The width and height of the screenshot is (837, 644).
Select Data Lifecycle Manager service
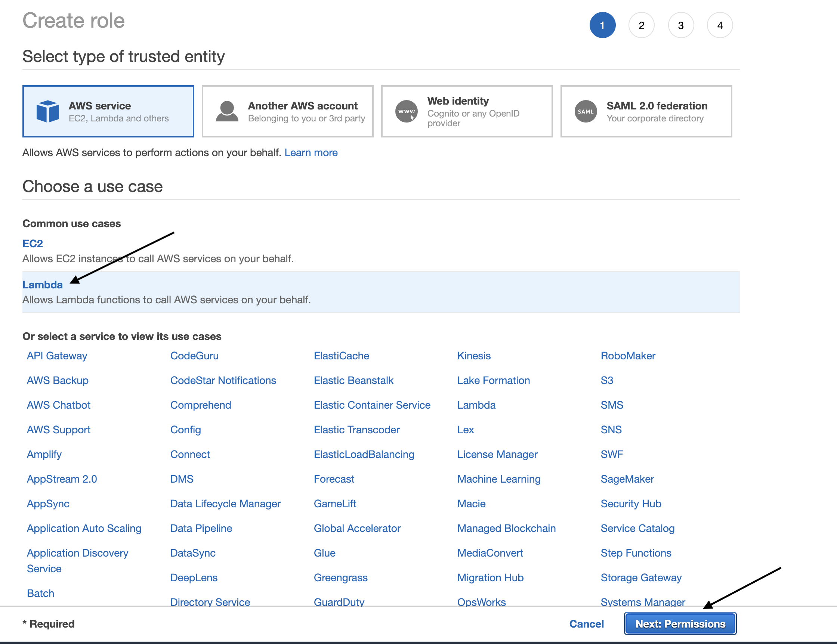225,504
